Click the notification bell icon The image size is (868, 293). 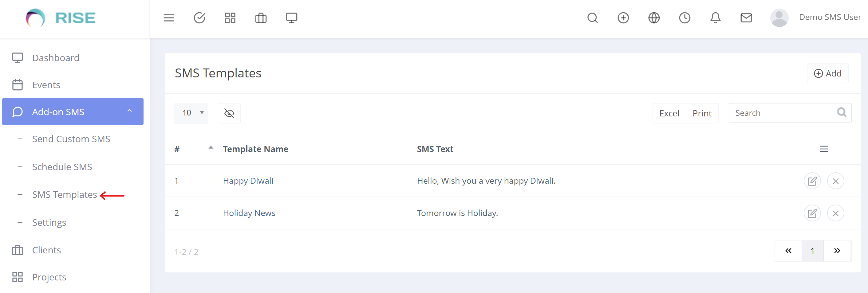tap(715, 18)
